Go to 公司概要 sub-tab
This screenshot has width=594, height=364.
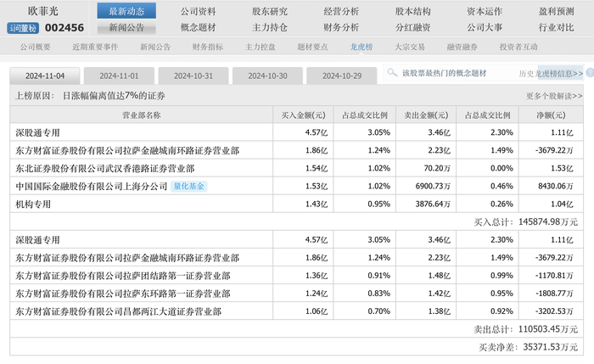pyautogui.click(x=36, y=47)
